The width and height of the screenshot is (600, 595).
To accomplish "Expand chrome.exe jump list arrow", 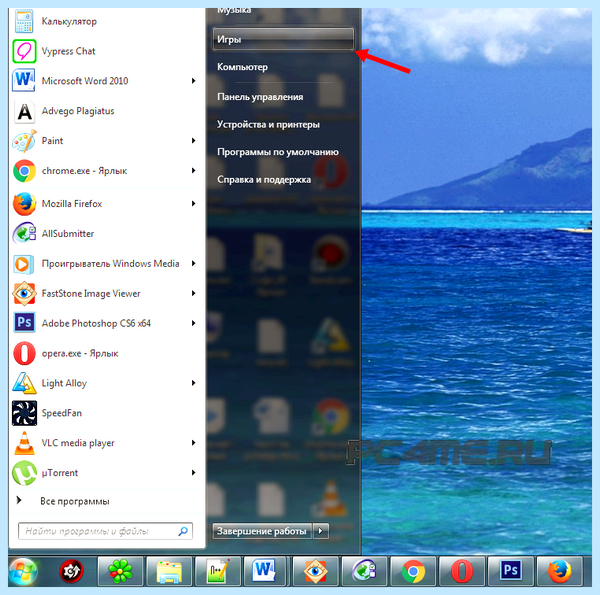I will (x=194, y=171).
